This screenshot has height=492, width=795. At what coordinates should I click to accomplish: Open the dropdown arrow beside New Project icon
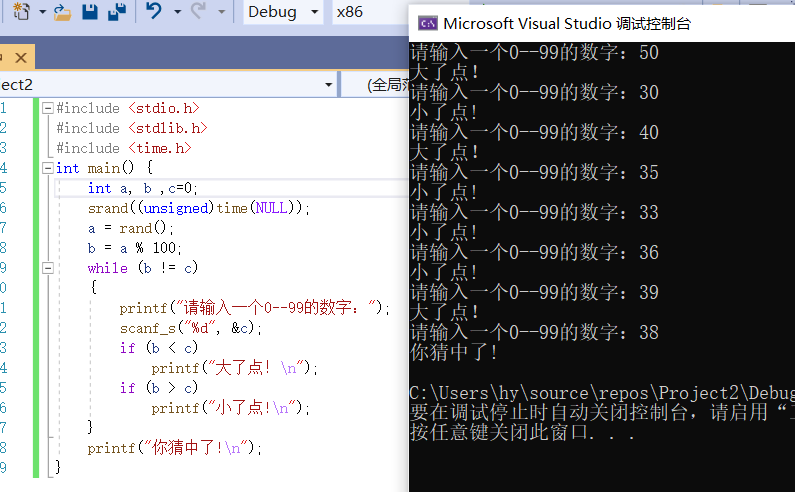coord(43,11)
